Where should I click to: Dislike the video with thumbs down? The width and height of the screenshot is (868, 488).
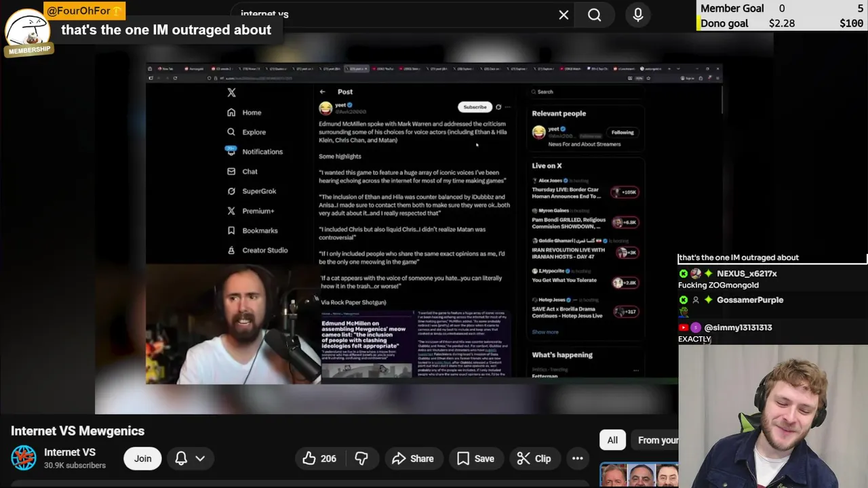tap(361, 459)
